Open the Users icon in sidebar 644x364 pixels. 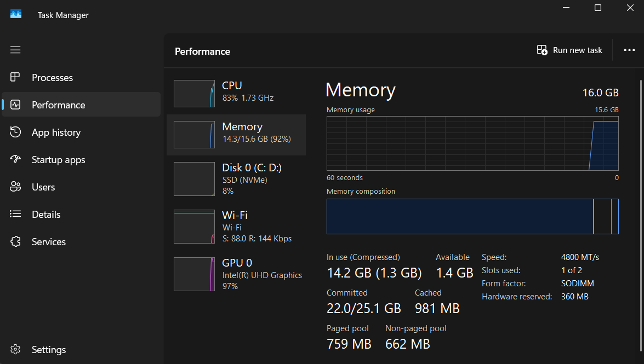15,187
